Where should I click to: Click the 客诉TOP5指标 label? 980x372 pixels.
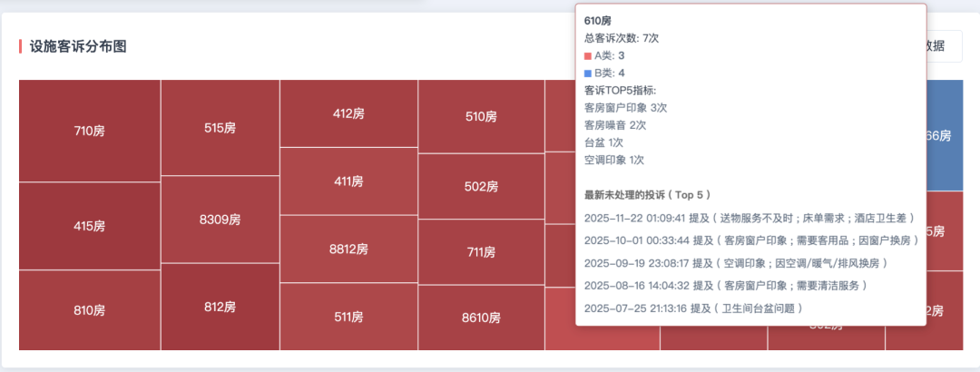tap(620, 91)
